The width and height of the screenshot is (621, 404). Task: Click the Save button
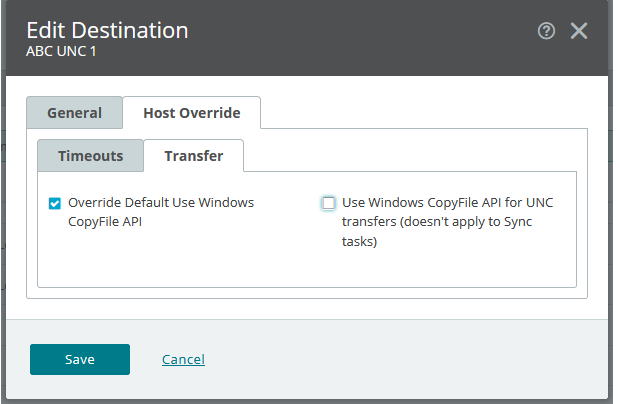80,359
